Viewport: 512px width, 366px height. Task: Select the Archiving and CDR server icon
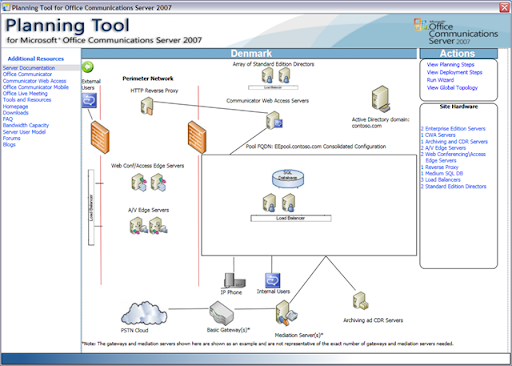click(361, 300)
